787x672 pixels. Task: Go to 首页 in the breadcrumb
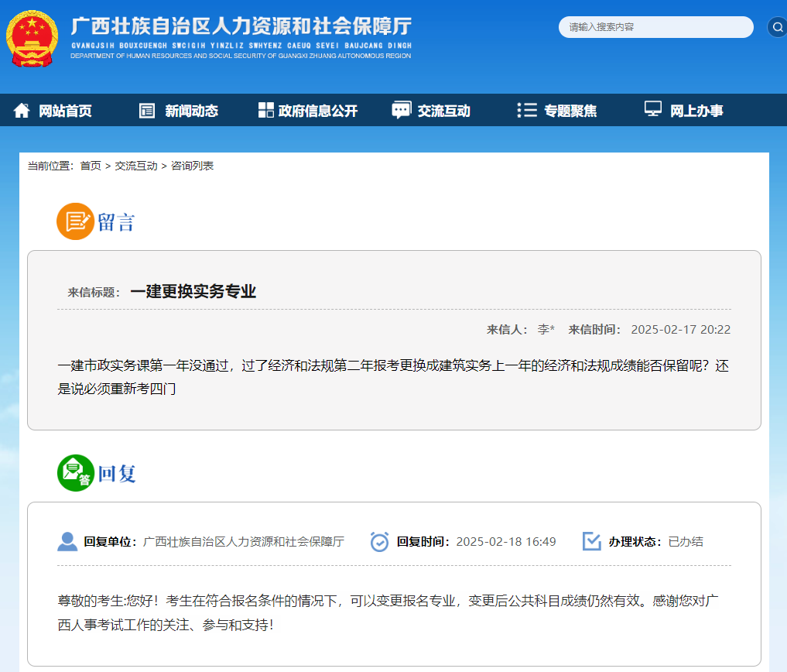91,166
